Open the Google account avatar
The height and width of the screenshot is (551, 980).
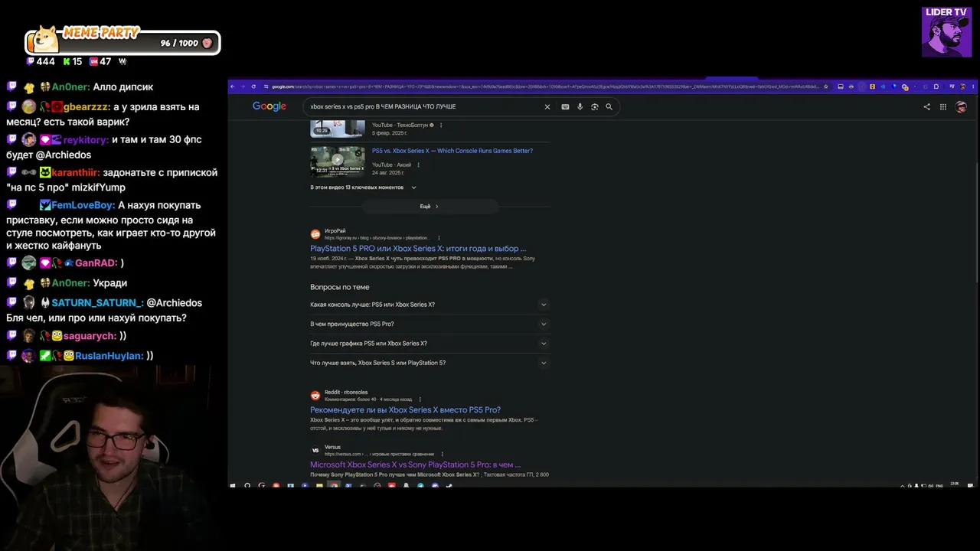pyautogui.click(x=961, y=107)
